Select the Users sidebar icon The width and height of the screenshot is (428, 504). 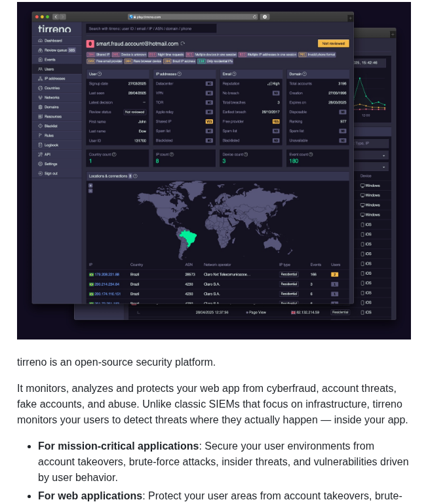pos(40,69)
